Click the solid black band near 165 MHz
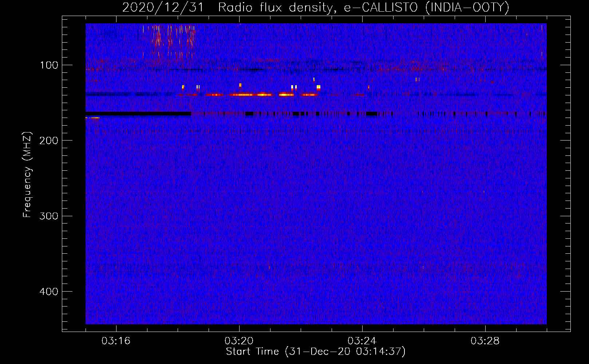Screen dimensions: 589x364 (x=138, y=114)
